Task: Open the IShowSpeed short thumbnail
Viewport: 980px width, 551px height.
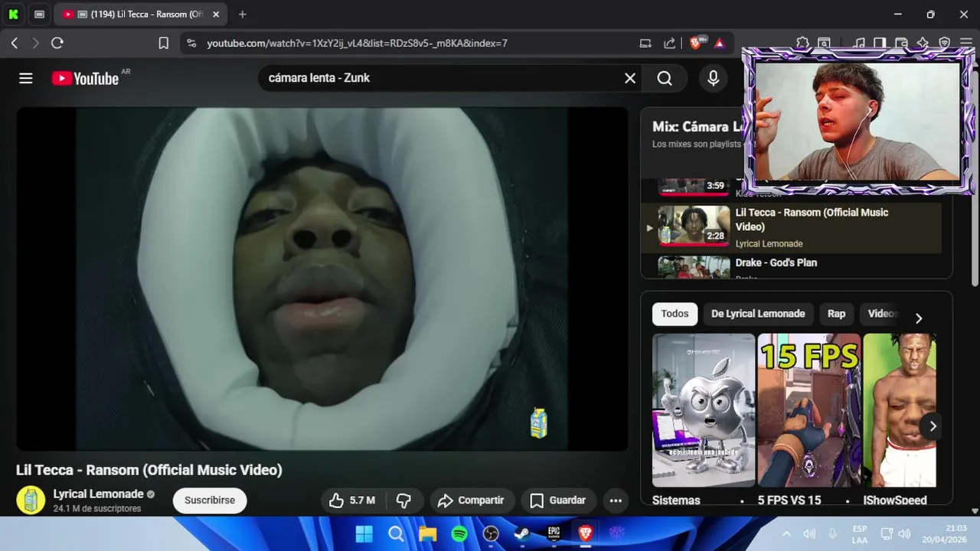Action: click(900, 410)
